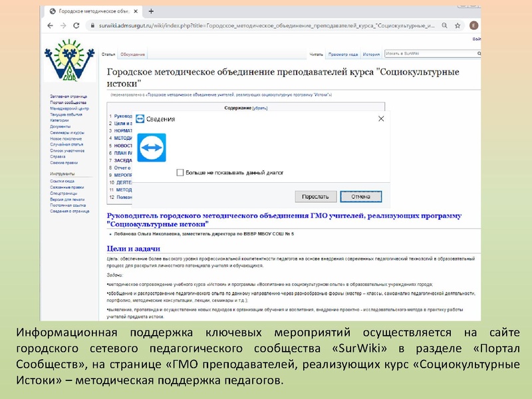Open the Случайная статья sidebar link
Viewport: 532px width, 399px height.
pos(67,144)
